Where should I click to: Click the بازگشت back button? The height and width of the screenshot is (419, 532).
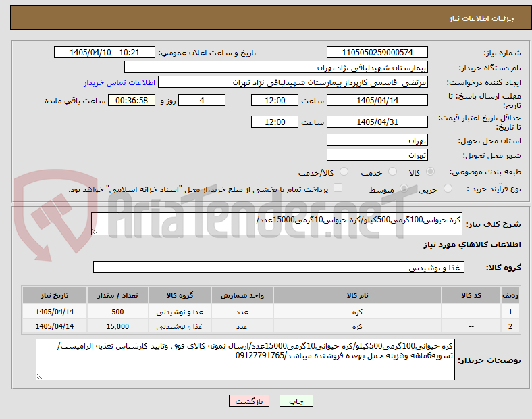(249, 401)
